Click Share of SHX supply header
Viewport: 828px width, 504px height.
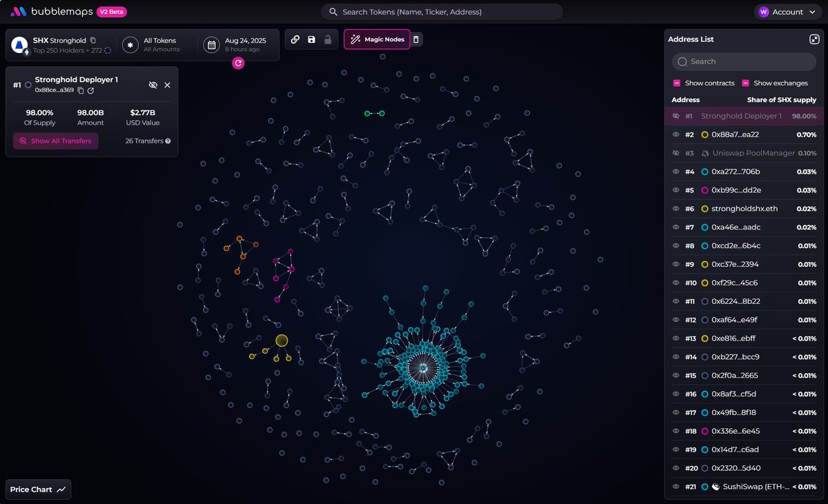tap(782, 100)
